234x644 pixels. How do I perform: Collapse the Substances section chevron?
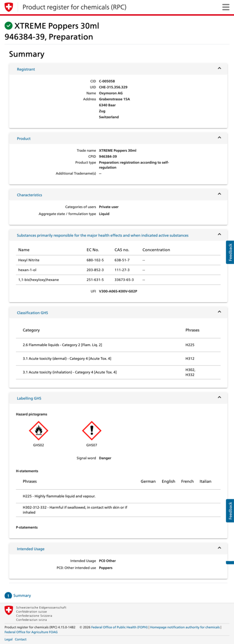tap(219, 235)
